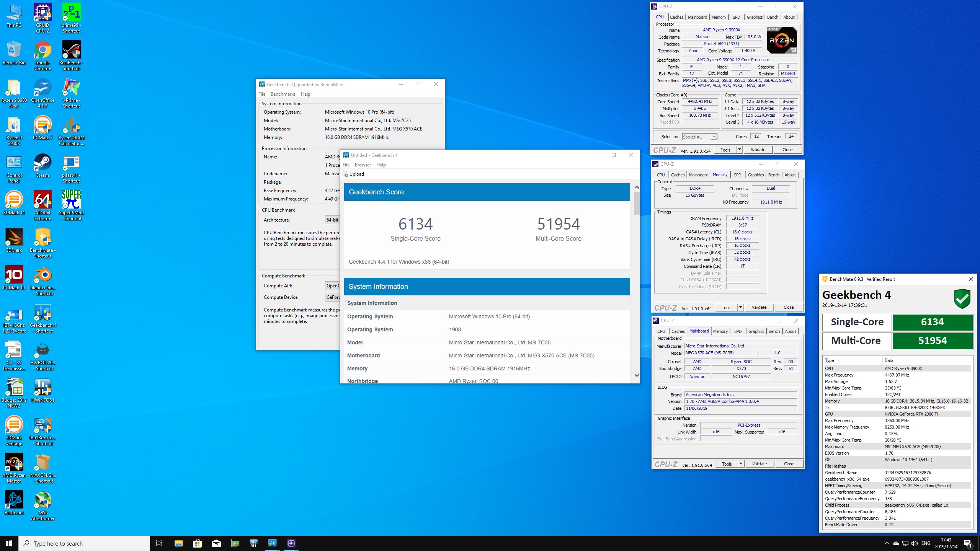980x551 pixels.
Task: Open BenchMate shortcut icon
Action: pos(42,243)
